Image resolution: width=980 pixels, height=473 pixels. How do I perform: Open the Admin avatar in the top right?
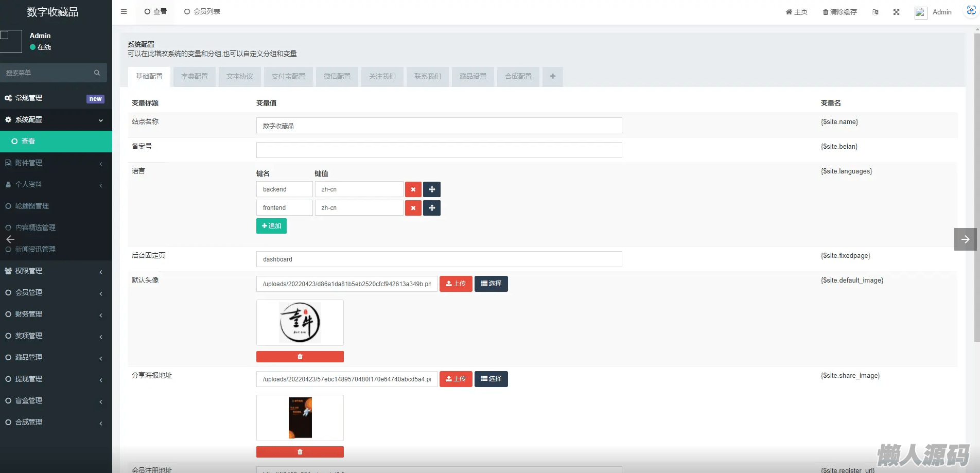pyautogui.click(x=920, y=12)
